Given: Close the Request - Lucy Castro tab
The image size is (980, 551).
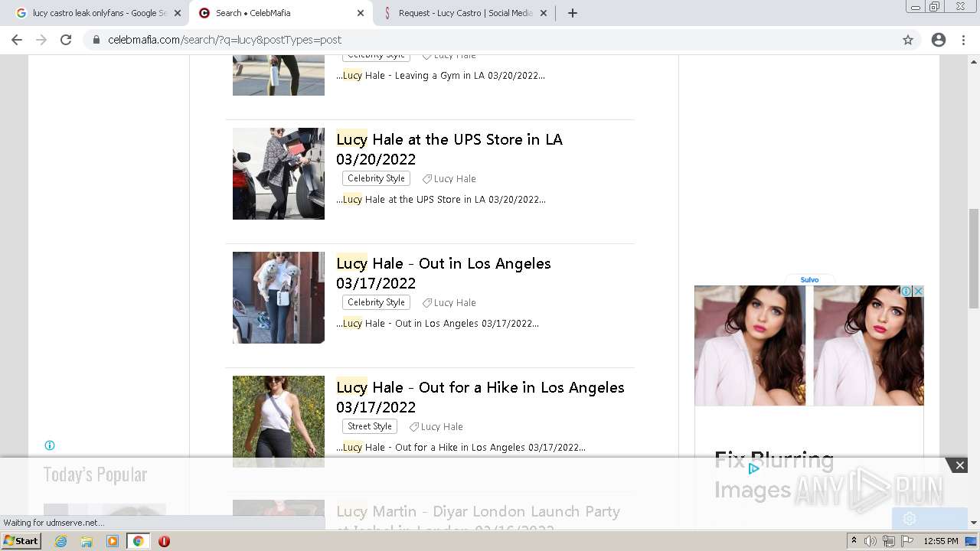Looking at the screenshot, I should tap(544, 13).
